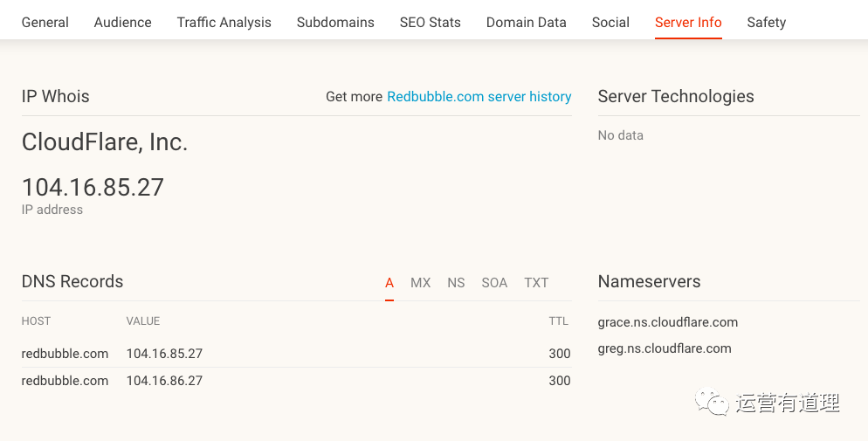Screen dimensions: 868x441
Task: Click the CloudFlare, Inc. whois name
Action: [105, 141]
